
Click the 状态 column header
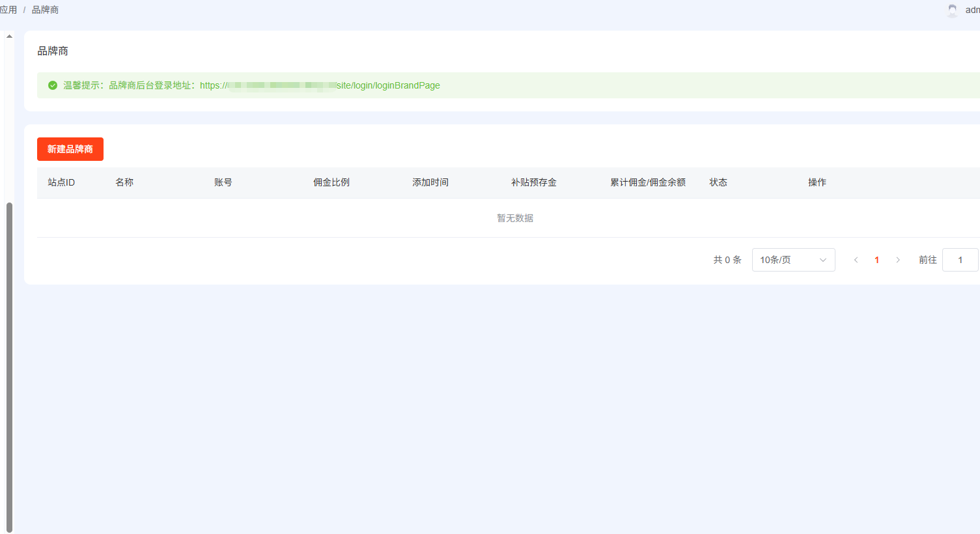(718, 182)
